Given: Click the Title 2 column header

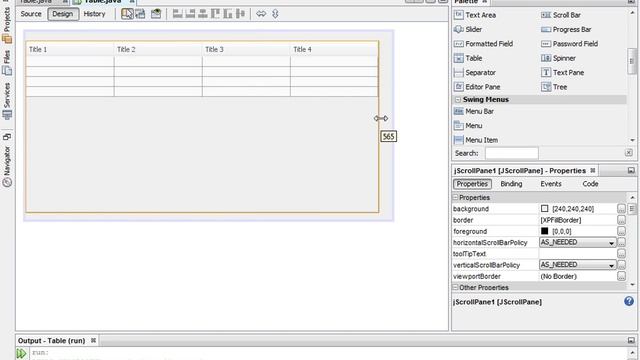Looking at the screenshot, I should pyautogui.click(x=158, y=49).
